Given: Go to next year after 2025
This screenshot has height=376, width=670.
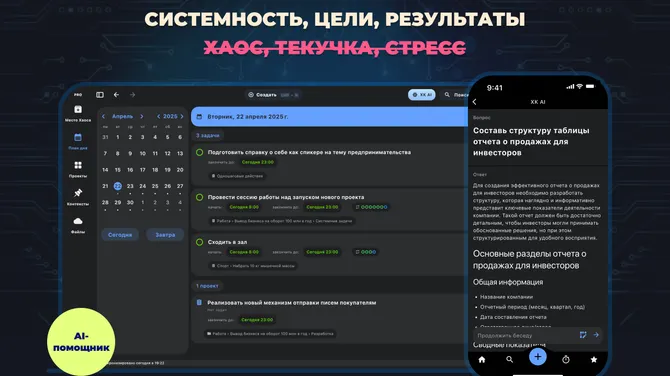Looking at the screenshot, I should coord(182,116).
